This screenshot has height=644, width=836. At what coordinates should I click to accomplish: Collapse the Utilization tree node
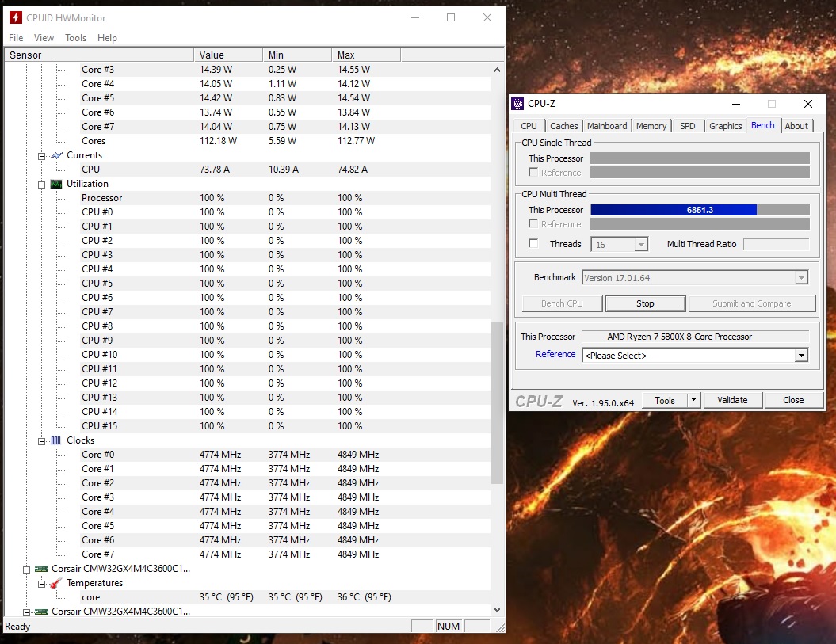(41, 185)
